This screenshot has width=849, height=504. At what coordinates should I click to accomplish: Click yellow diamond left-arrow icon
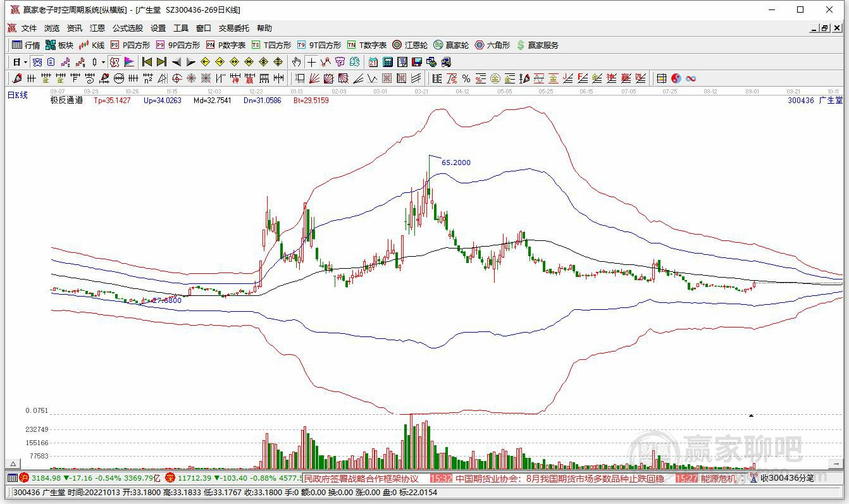[x=205, y=62]
